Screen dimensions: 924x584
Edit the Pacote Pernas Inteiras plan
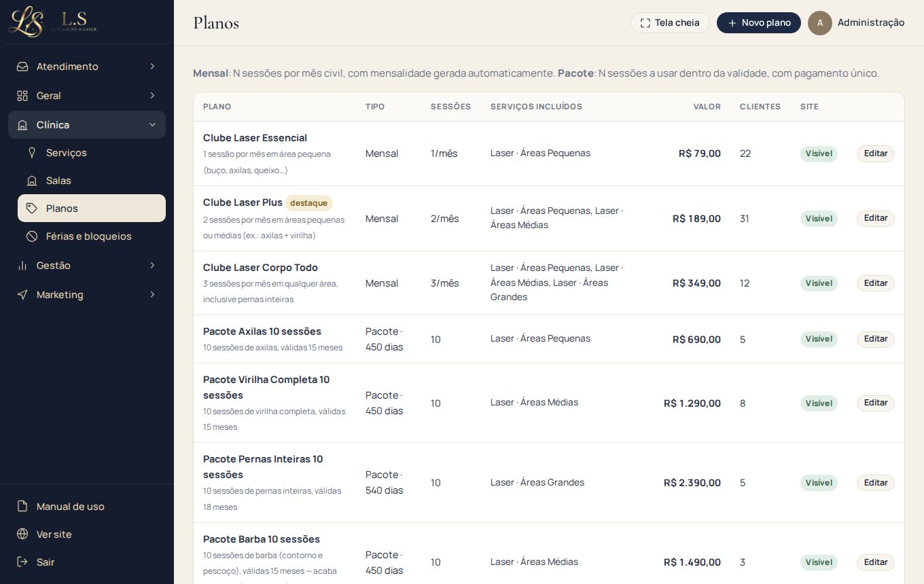coord(876,483)
